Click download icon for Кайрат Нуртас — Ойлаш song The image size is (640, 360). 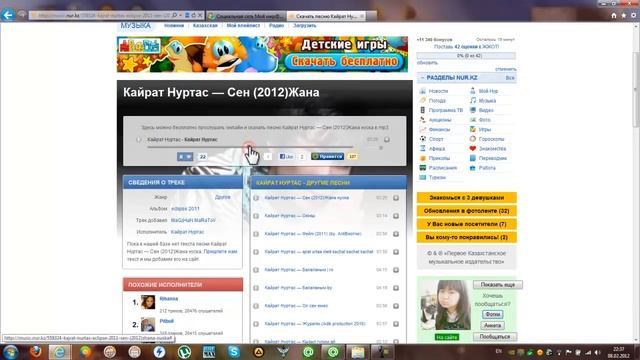tap(396, 216)
